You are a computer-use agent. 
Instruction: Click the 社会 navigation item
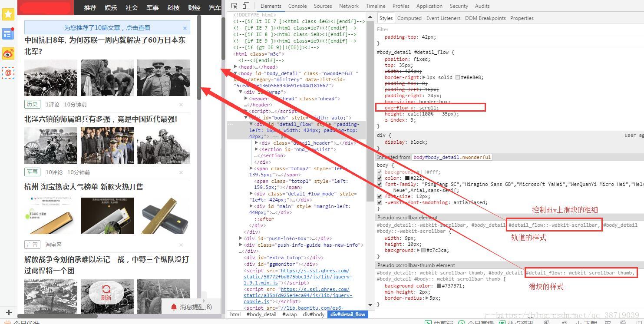132,8
